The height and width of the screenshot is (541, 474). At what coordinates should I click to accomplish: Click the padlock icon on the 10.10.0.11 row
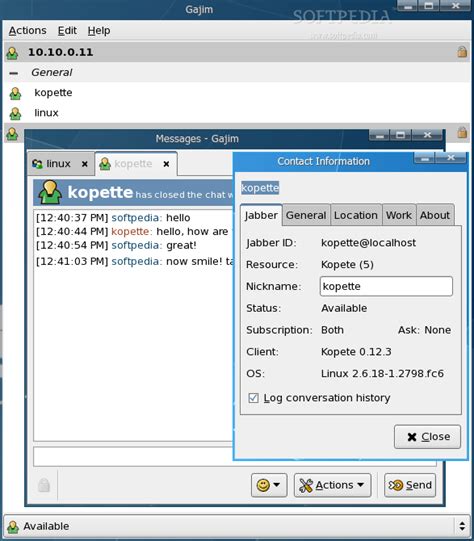tap(462, 52)
